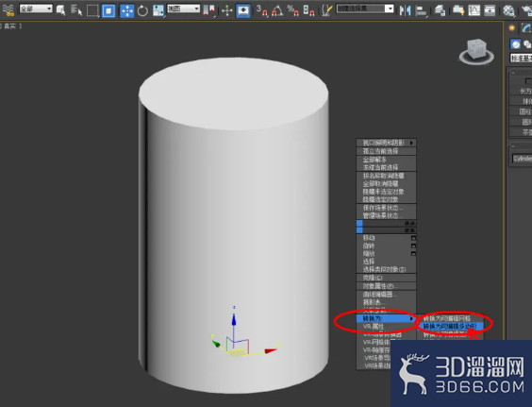The width and height of the screenshot is (532, 407).
Task: Open rotate settings box beside 旋转
Action: pos(413,246)
